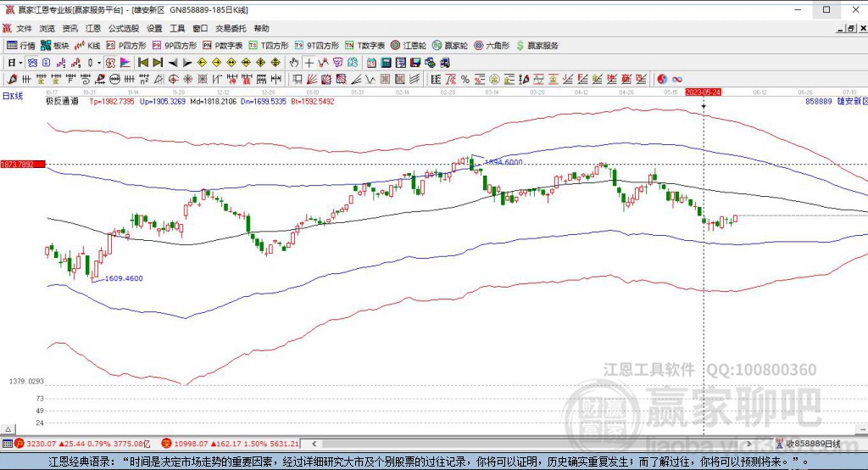The width and height of the screenshot is (868, 470).
Task: Open 赢家服务 with dollar icon
Action: click(537, 46)
